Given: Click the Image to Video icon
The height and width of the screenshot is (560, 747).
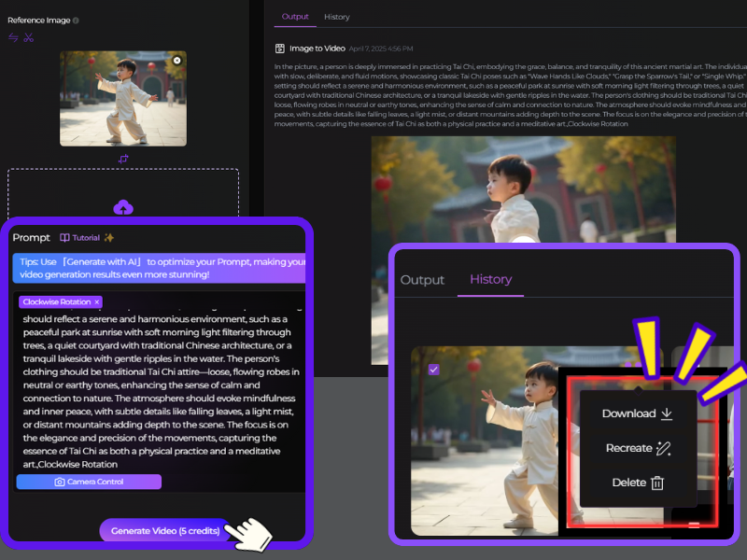Looking at the screenshot, I should click(280, 49).
